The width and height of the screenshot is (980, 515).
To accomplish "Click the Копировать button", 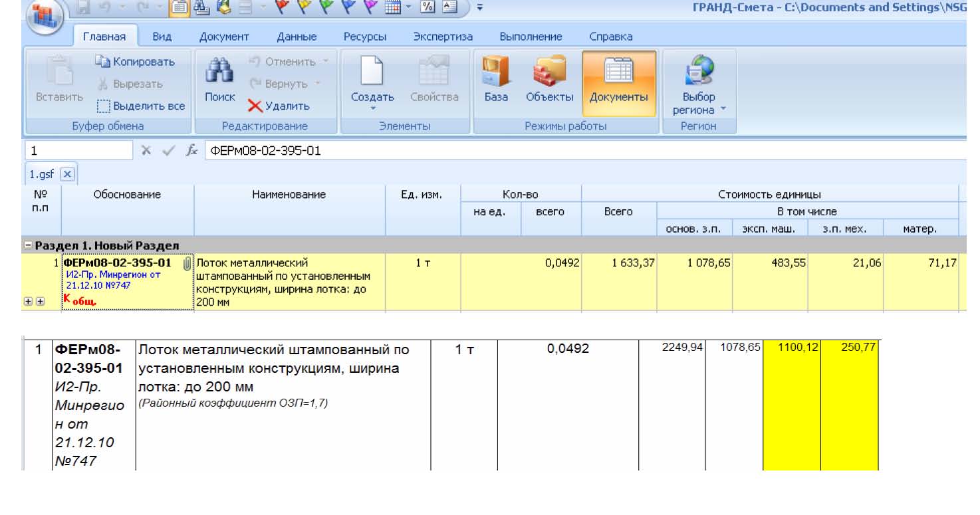I will click(x=135, y=62).
